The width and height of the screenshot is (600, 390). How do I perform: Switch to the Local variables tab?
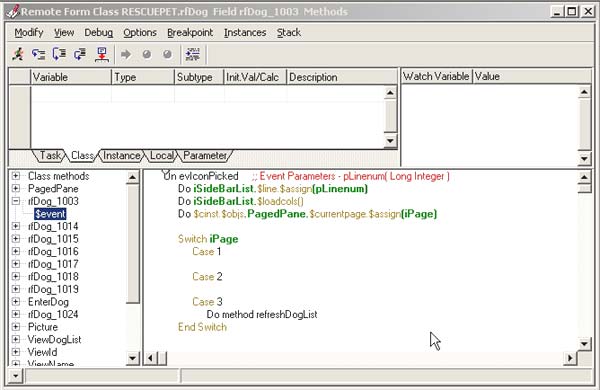(161, 155)
